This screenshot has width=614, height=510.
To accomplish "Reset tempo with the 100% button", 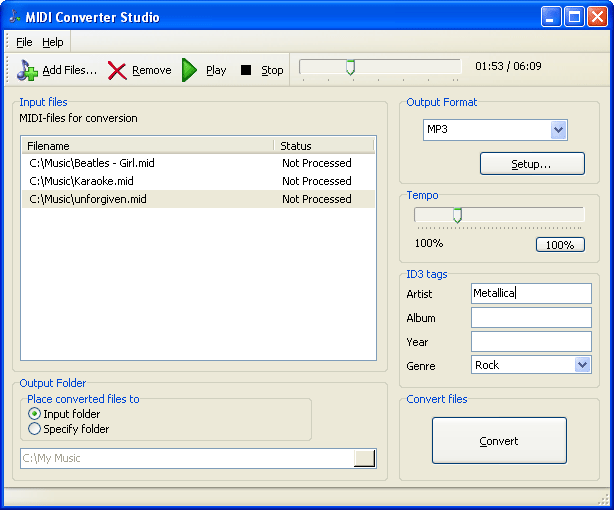I will [560, 244].
